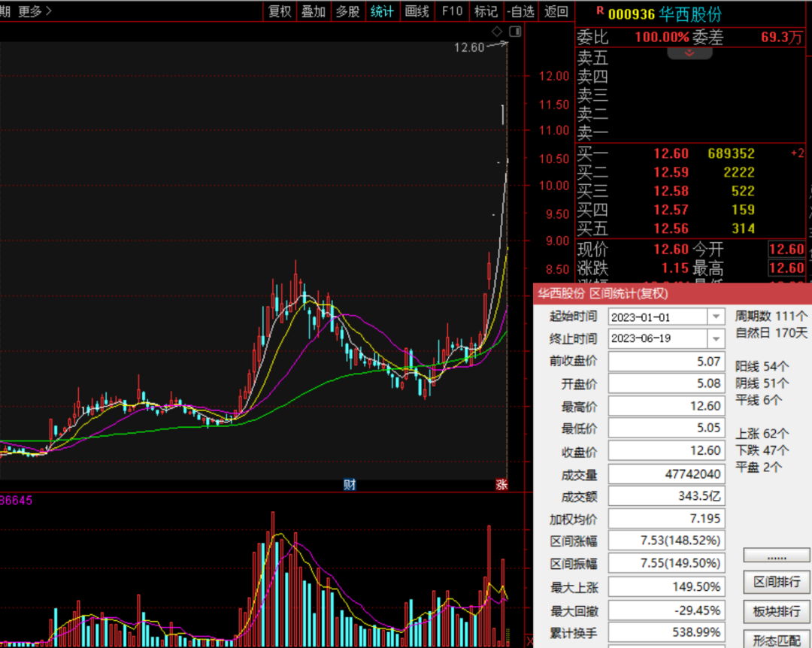Click the ellipsis button above 区间排行

click(776, 556)
